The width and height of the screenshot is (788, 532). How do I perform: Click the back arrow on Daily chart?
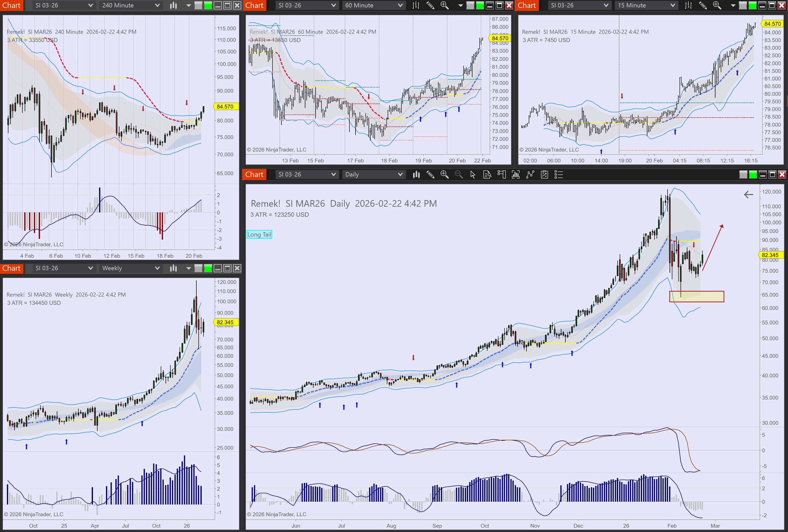click(x=748, y=195)
